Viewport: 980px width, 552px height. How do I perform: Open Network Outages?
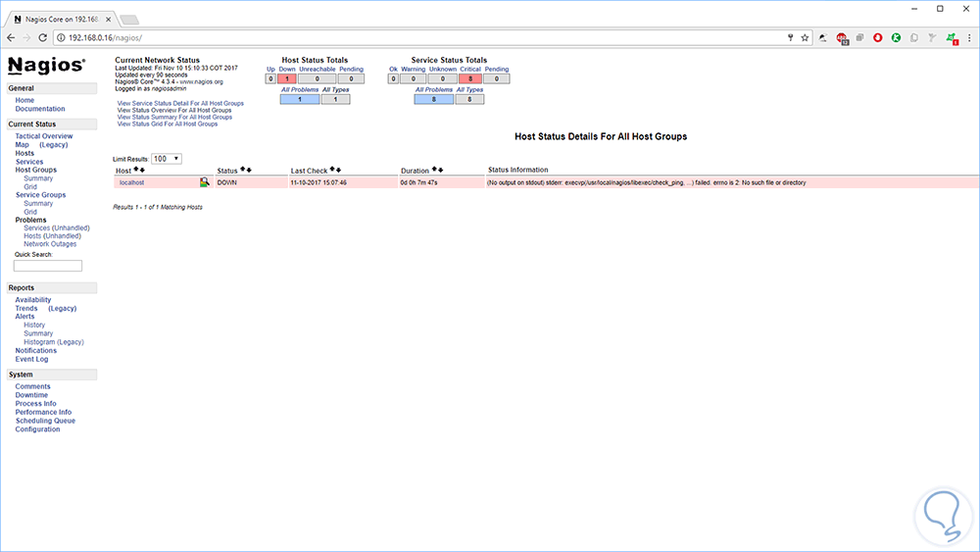50,244
